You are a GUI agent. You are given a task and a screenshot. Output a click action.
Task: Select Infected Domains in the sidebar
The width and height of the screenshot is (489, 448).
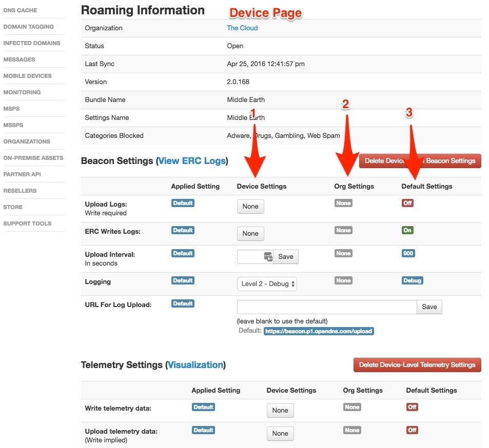click(32, 43)
